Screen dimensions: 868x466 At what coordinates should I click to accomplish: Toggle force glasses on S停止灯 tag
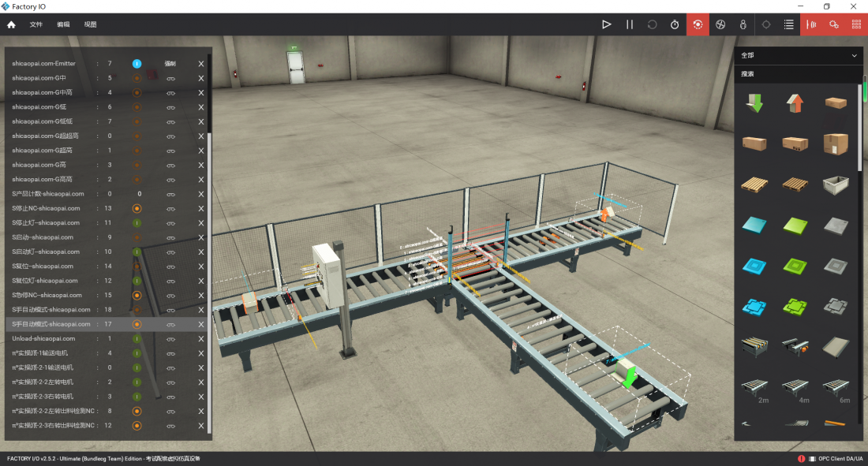point(170,223)
